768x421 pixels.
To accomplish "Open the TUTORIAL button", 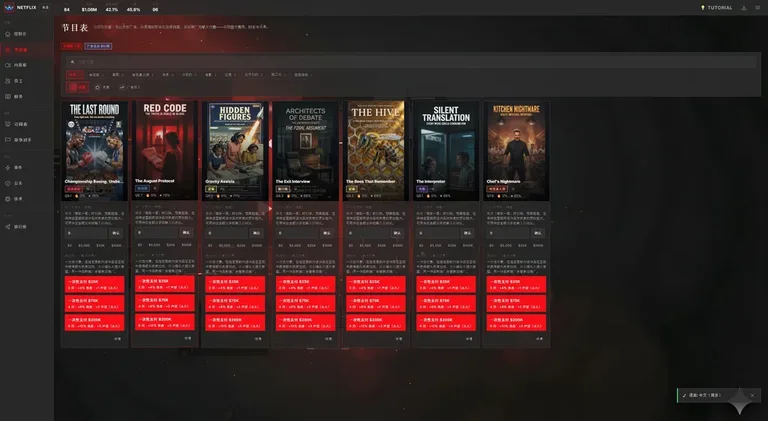I will pos(717,7).
